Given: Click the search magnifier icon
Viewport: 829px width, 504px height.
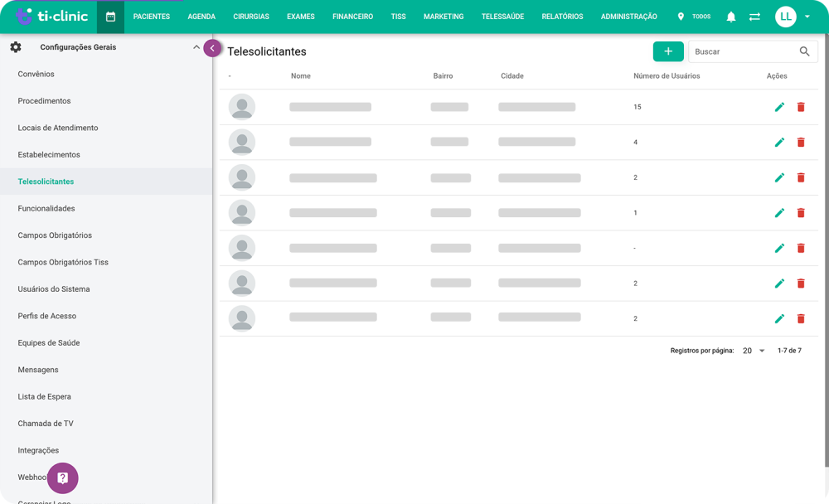Looking at the screenshot, I should (x=804, y=51).
